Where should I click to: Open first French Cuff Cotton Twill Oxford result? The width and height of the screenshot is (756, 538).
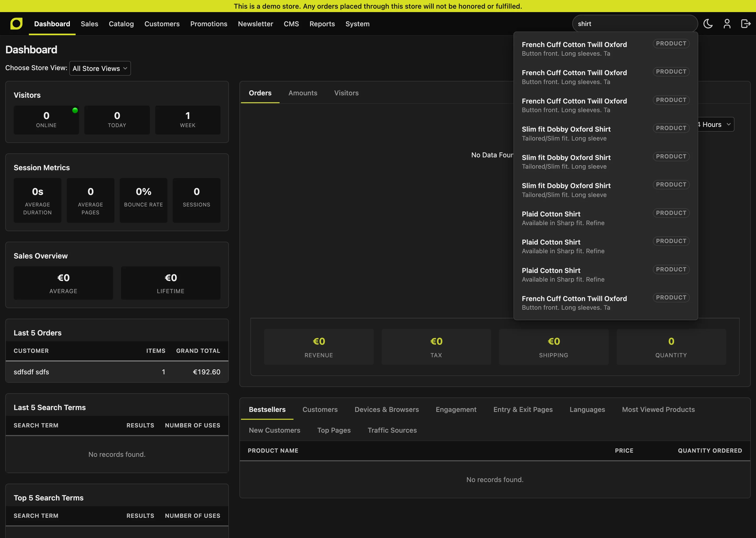point(605,49)
